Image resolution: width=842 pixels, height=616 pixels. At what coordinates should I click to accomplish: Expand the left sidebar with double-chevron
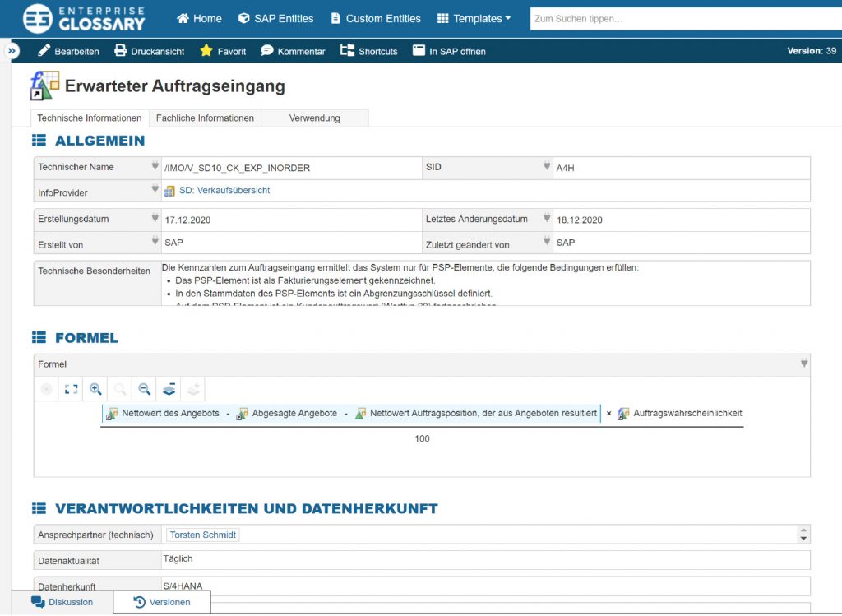12,51
